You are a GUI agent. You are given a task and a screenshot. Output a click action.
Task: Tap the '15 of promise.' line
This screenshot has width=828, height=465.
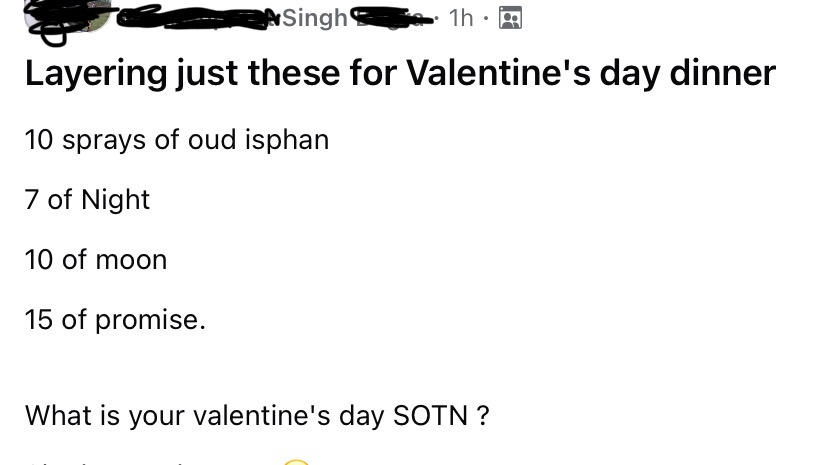click(x=115, y=320)
